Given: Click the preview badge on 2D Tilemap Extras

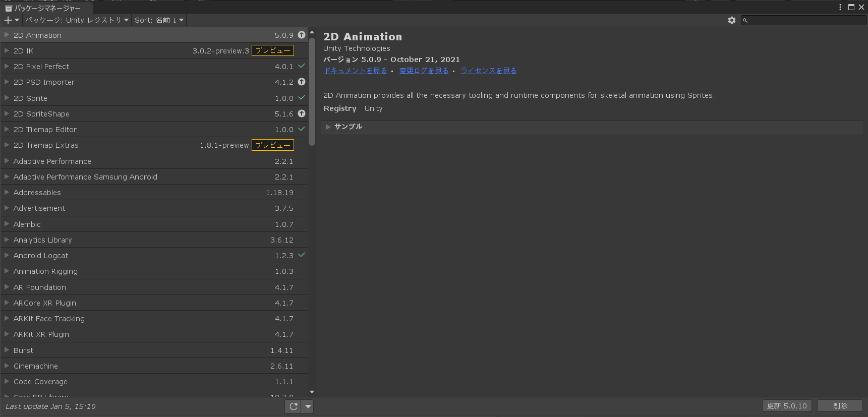Looking at the screenshot, I should pyautogui.click(x=273, y=145).
